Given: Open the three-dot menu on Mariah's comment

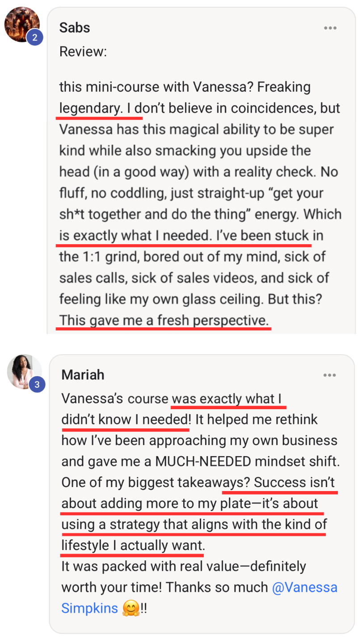Looking at the screenshot, I should point(330,375).
